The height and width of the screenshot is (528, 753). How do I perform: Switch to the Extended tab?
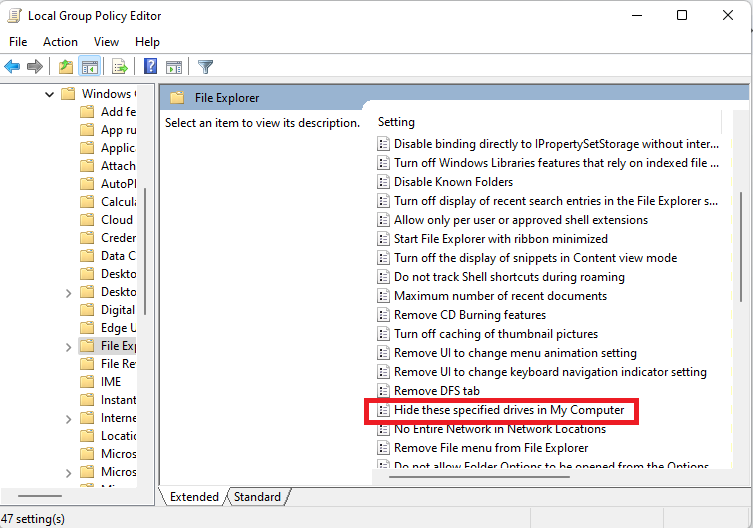[194, 497]
